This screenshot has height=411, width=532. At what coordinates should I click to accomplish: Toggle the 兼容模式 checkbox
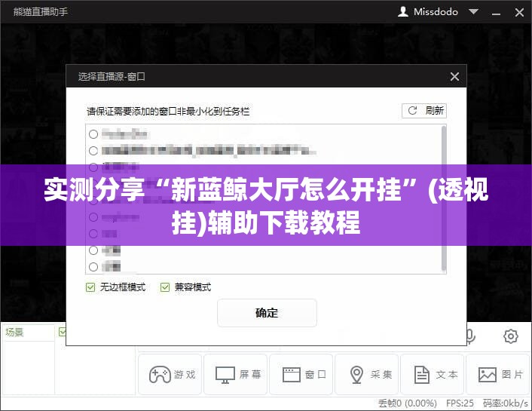[x=165, y=287]
